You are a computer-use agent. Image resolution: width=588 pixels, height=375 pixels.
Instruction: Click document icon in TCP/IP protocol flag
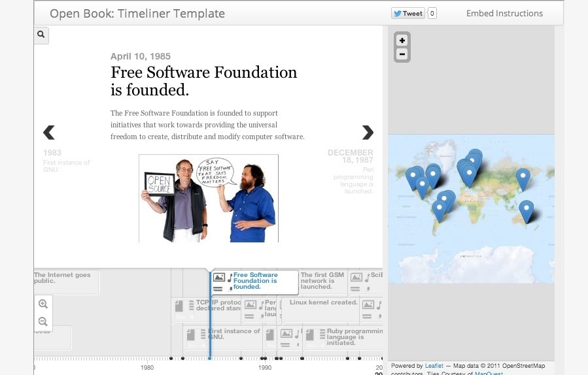tap(179, 306)
